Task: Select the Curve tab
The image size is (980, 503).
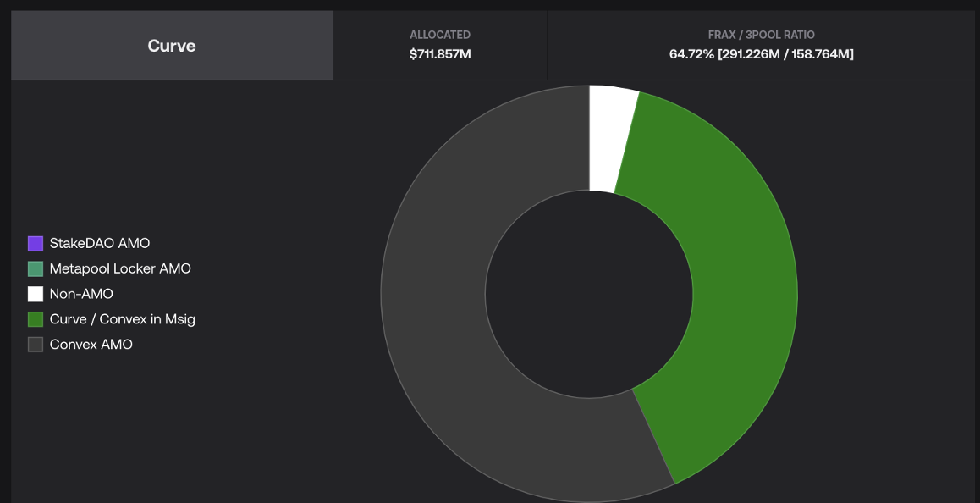Action: click(172, 46)
